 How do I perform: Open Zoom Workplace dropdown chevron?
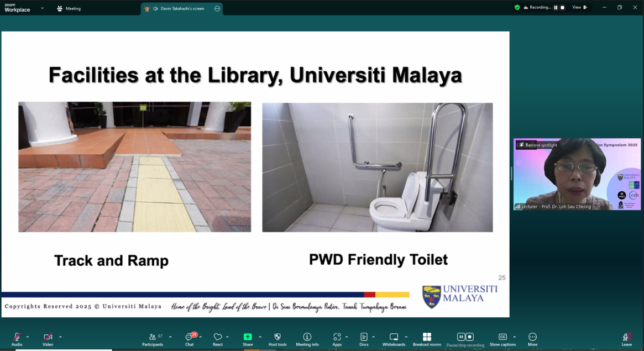click(x=42, y=8)
